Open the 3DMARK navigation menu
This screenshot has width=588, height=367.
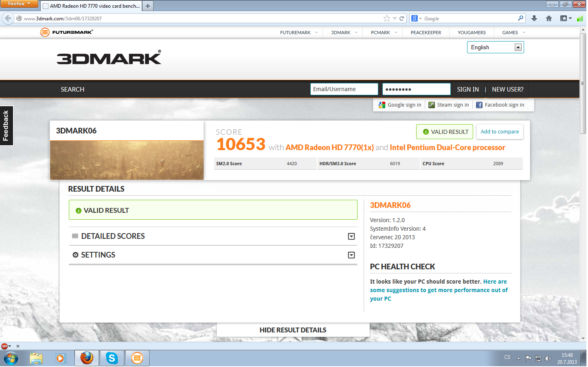point(344,33)
